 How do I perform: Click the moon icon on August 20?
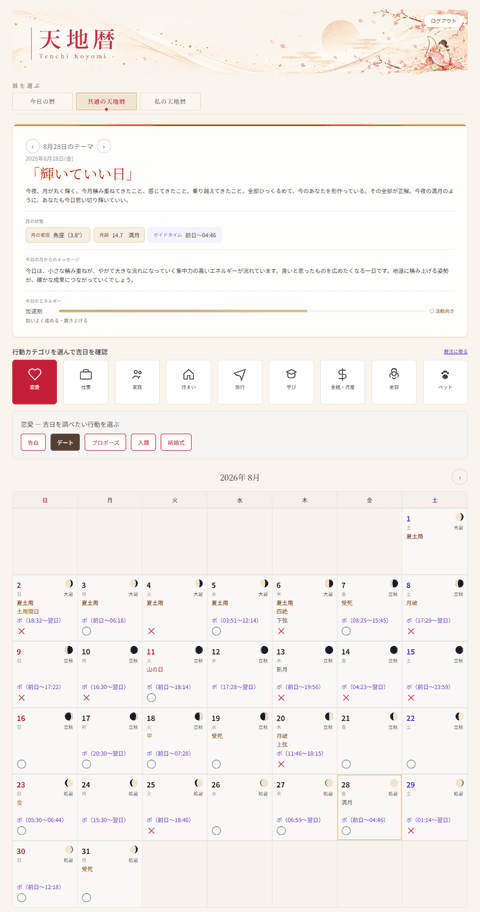(x=329, y=716)
